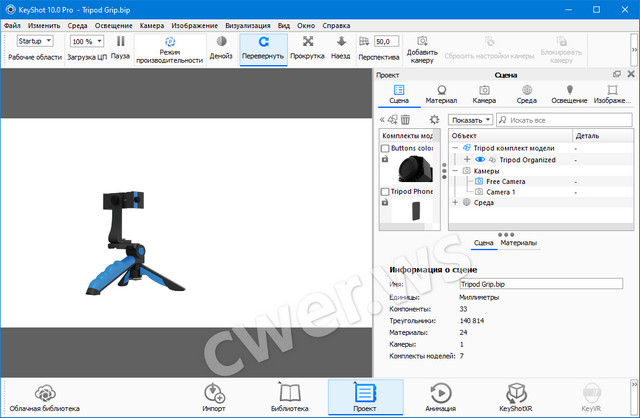This screenshot has height=418, width=640.
Task: Open the Animation panel
Action: (440, 397)
